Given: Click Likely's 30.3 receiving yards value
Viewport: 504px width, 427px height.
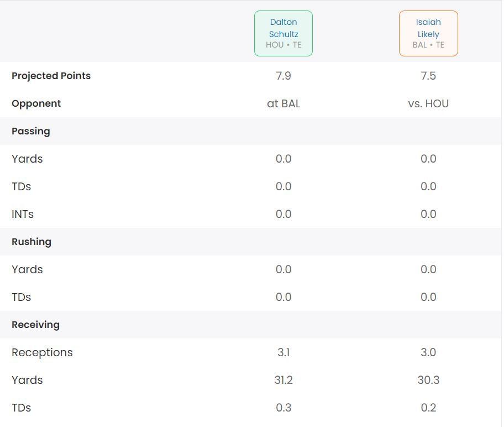Looking at the screenshot, I should (428, 380).
